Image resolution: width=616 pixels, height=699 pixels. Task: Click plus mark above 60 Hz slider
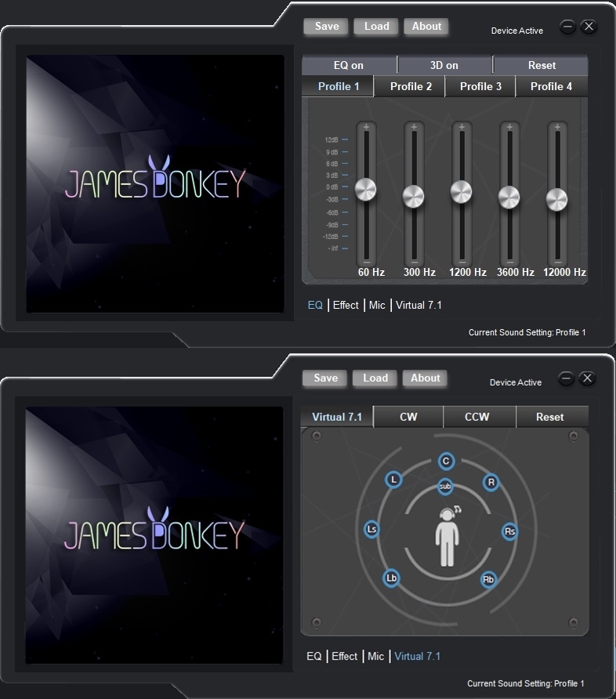click(366, 127)
